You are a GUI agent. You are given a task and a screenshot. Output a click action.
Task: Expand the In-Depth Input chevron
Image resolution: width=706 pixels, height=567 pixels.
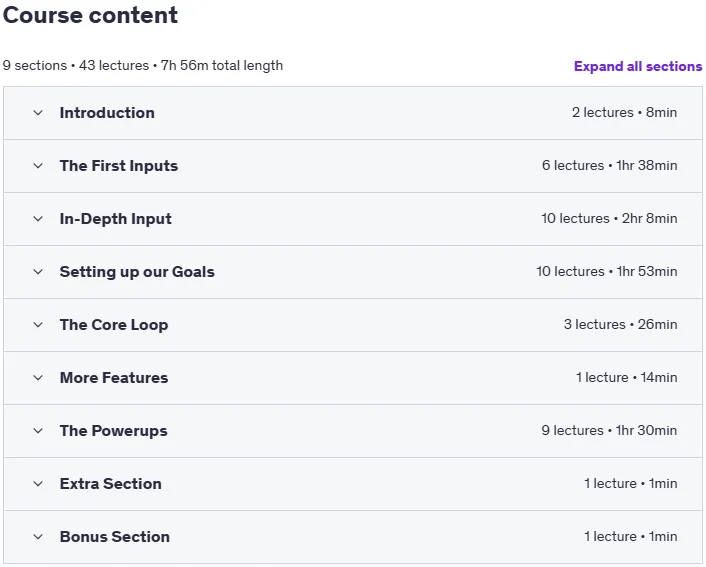38,219
